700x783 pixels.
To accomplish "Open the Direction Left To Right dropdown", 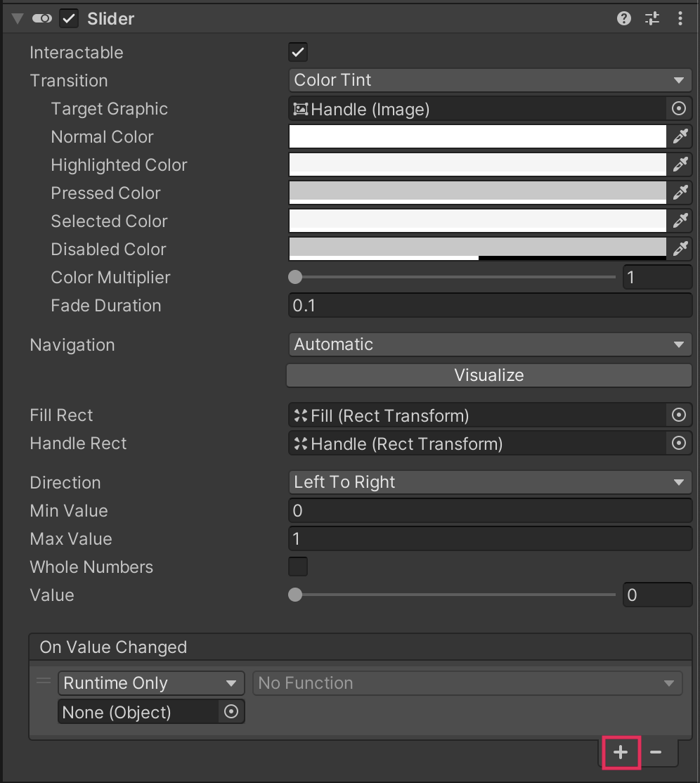I will pyautogui.click(x=489, y=482).
